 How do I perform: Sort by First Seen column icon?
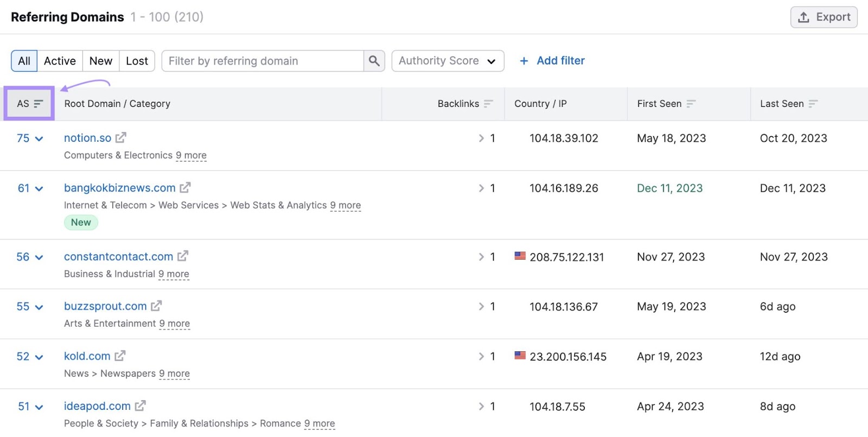[691, 104]
